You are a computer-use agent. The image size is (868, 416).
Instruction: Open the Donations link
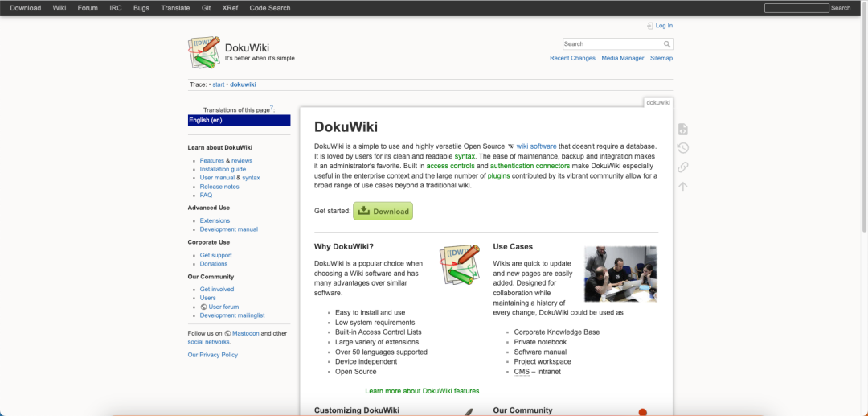[x=214, y=264]
